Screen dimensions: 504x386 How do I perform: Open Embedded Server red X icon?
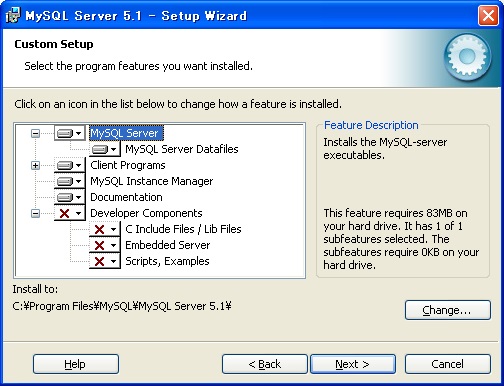(x=105, y=245)
